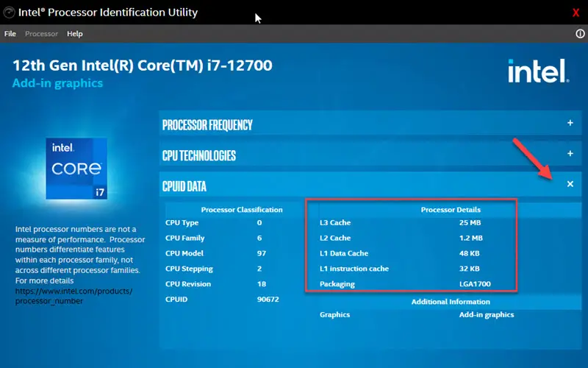Click the Processor Details column header
This screenshot has height=368, width=588.
(x=451, y=210)
